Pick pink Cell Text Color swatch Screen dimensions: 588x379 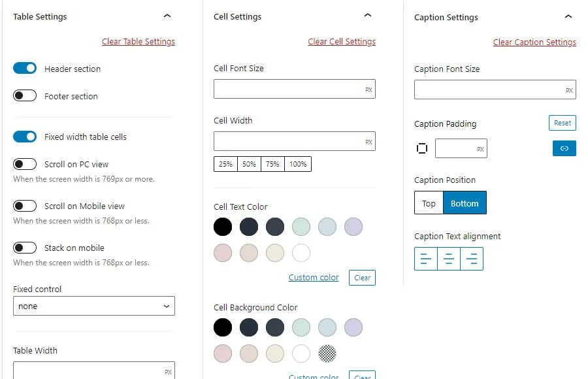coord(223,253)
